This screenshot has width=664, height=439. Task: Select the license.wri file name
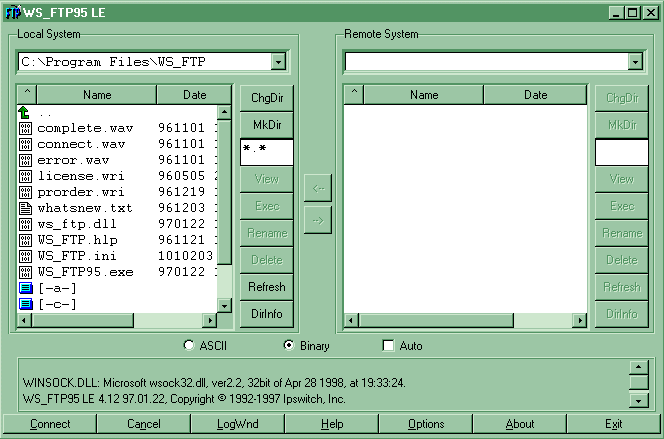81,176
